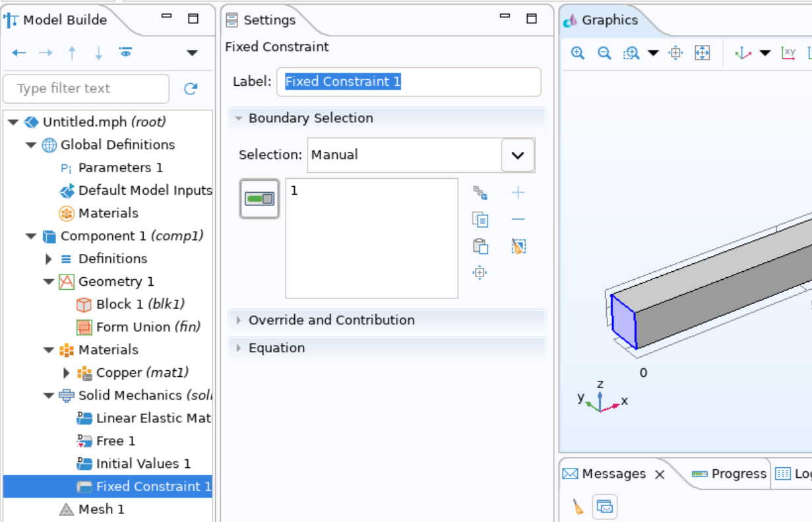
Task: Paste a boundary selection from clipboard
Action: tap(480, 245)
